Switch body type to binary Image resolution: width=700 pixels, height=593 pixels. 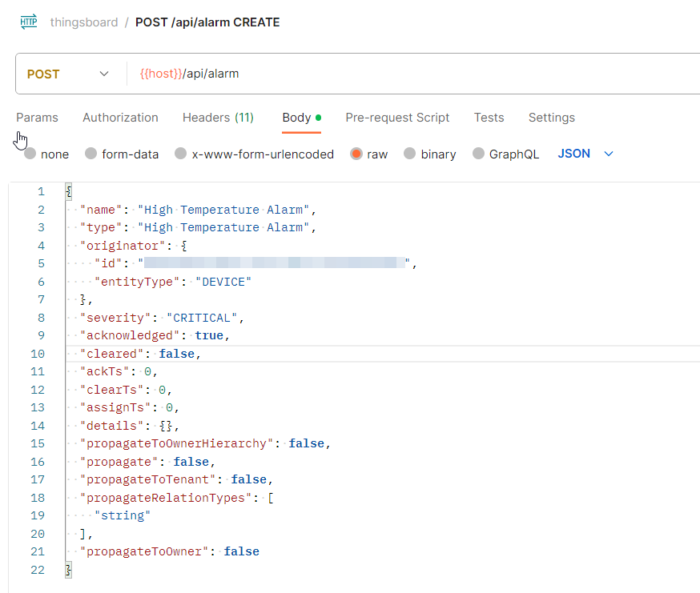click(429, 154)
